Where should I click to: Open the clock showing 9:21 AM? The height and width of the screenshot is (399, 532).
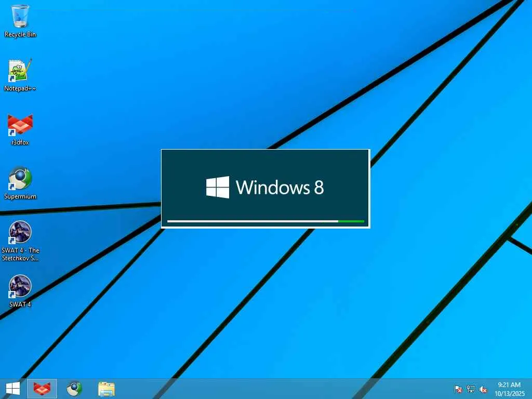pyautogui.click(x=510, y=389)
